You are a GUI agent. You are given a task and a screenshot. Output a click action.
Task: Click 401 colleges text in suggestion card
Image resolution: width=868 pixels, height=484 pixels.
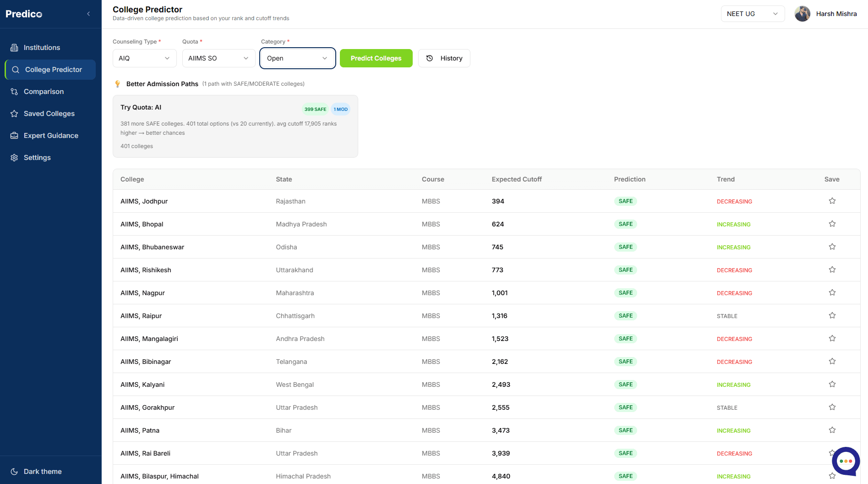[137, 146]
